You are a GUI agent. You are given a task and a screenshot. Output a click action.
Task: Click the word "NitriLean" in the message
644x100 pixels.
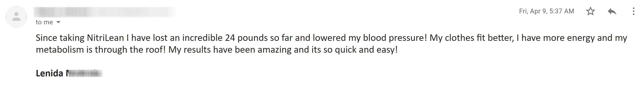click(105, 38)
